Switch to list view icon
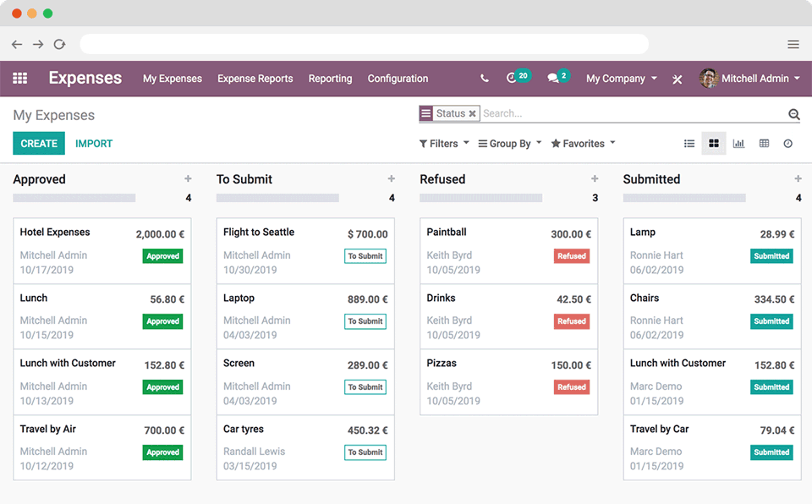 click(689, 144)
